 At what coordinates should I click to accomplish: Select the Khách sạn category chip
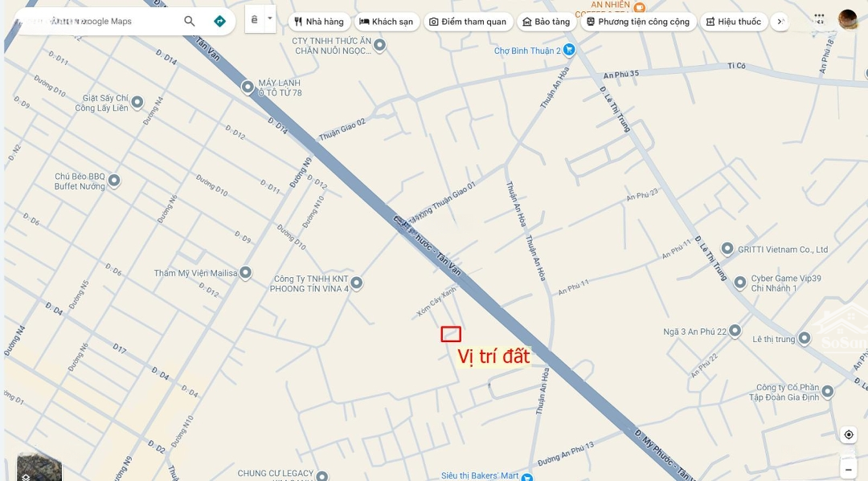click(387, 22)
